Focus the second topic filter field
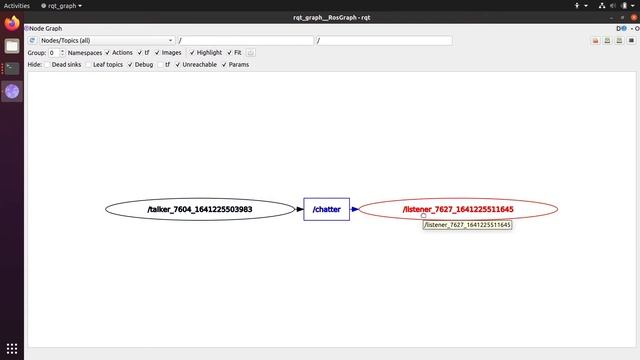 [x=384, y=40]
